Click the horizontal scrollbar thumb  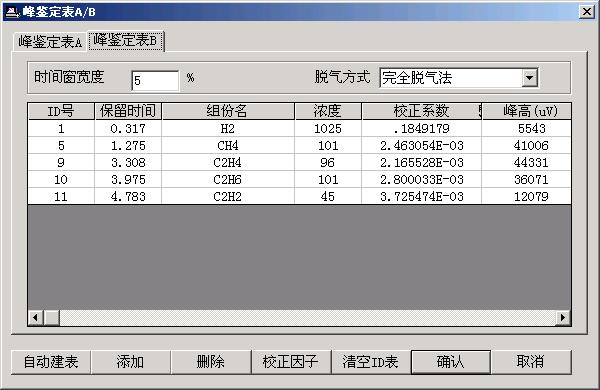[x=52, y=317]
